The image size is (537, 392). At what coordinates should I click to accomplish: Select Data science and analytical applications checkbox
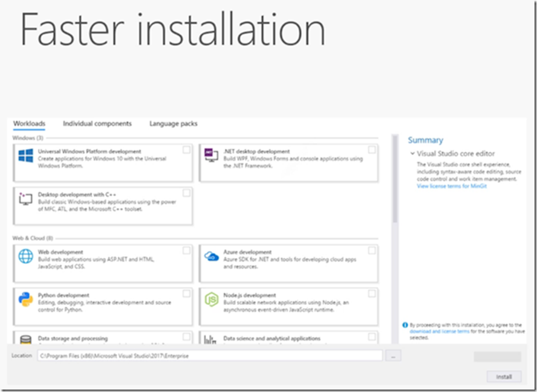click(371, 336)
